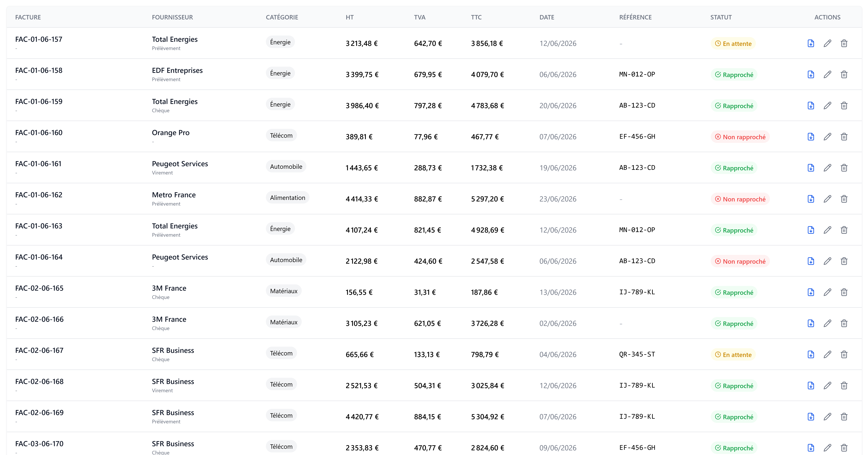The height and width of the screenshot is (455, 868).
Task: Download invoice FAC-02-06-167
Action: 811,355
